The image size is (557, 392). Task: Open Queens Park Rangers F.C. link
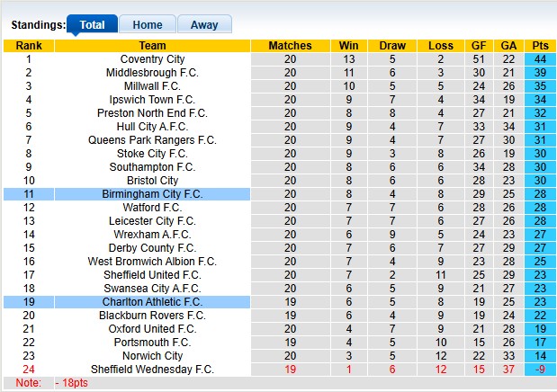coord(152,140)
